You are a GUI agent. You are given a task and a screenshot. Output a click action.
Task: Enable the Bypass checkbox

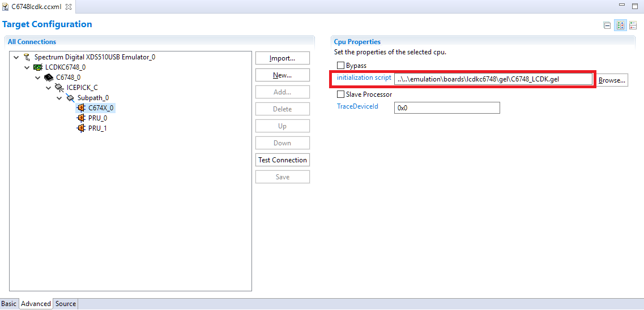[340, 66]
